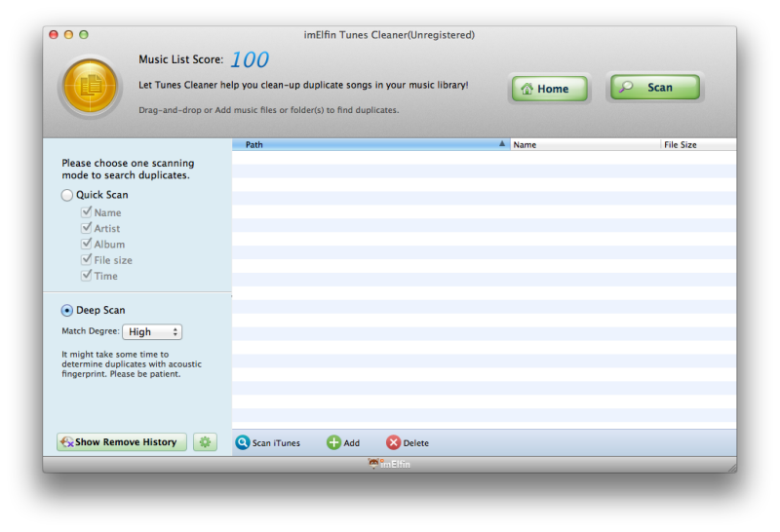Click 'Please choose one scanning mode' text
Screen dimensions: 780x532
tap(128, 169)
